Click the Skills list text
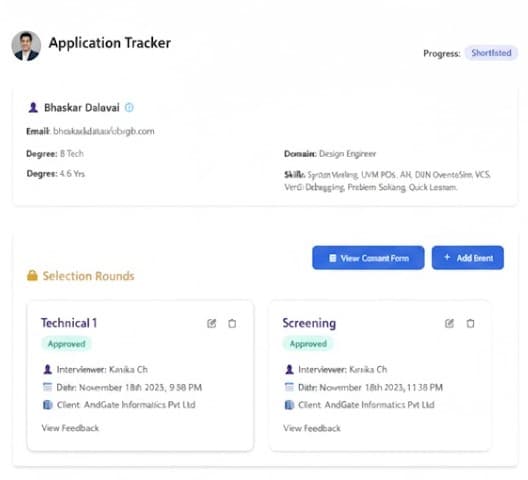The height and width of the screenshot is (480, 528). 387,181
